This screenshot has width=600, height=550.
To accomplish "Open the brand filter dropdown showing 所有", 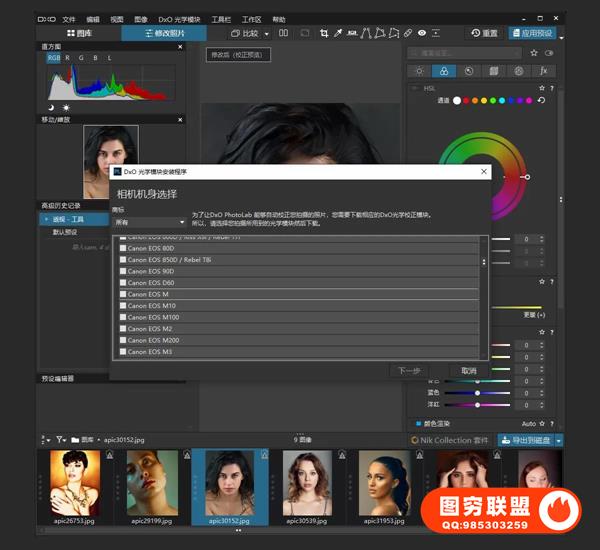I will [x=148, y=222].
